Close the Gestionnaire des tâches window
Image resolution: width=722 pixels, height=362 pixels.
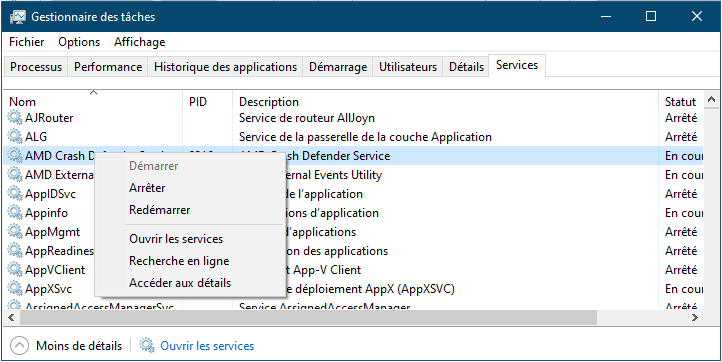697,17
